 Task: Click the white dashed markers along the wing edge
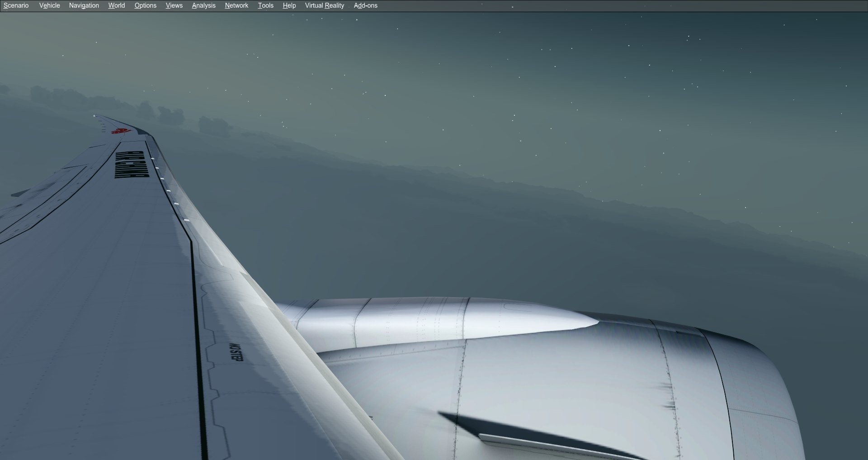pyautogui.click(x=168, y=190)
